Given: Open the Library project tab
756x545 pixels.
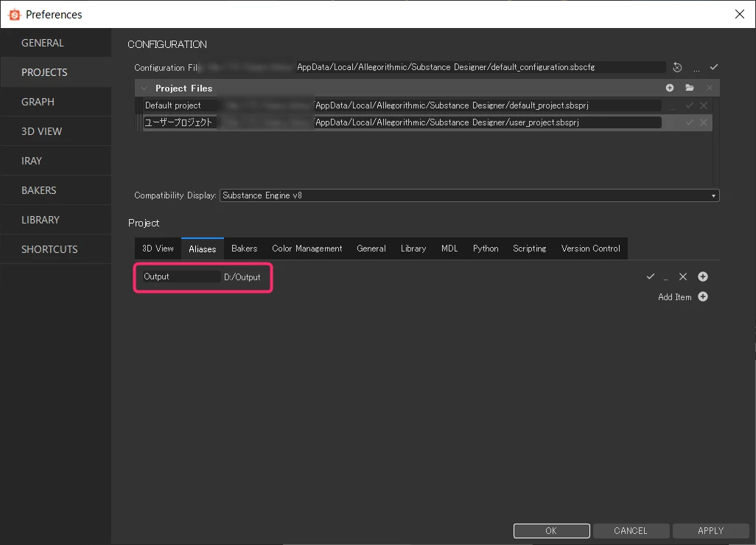Looking at the screenshot, I should point(413,249).
